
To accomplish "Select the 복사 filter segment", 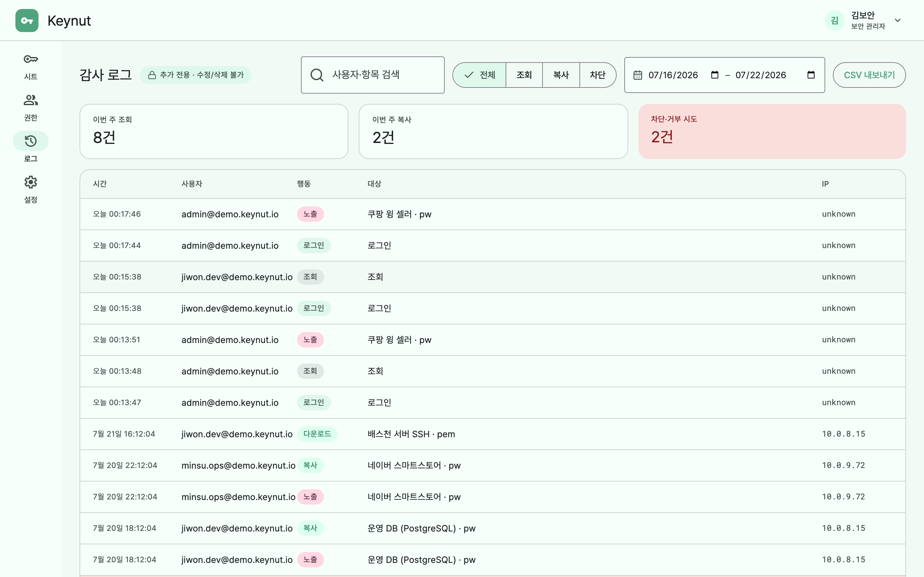I will tap(561, 75).
